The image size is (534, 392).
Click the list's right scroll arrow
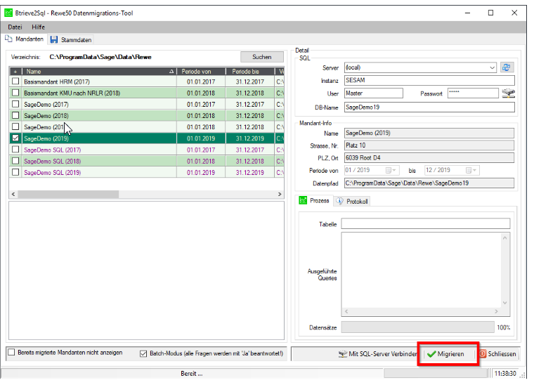280,194
